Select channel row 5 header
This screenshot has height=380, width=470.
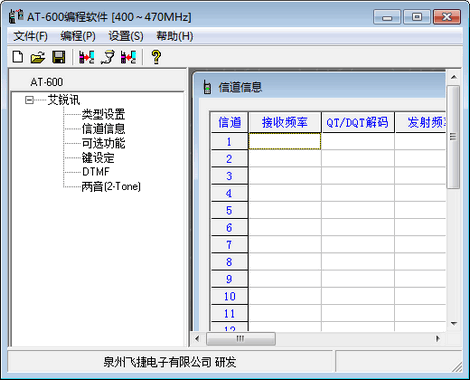point(229,210)
